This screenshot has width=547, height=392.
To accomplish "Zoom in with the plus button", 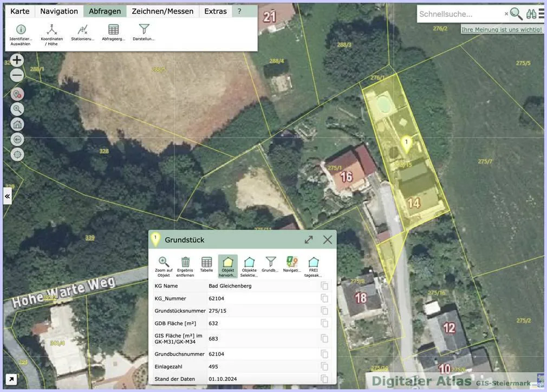I will [17, 60].
